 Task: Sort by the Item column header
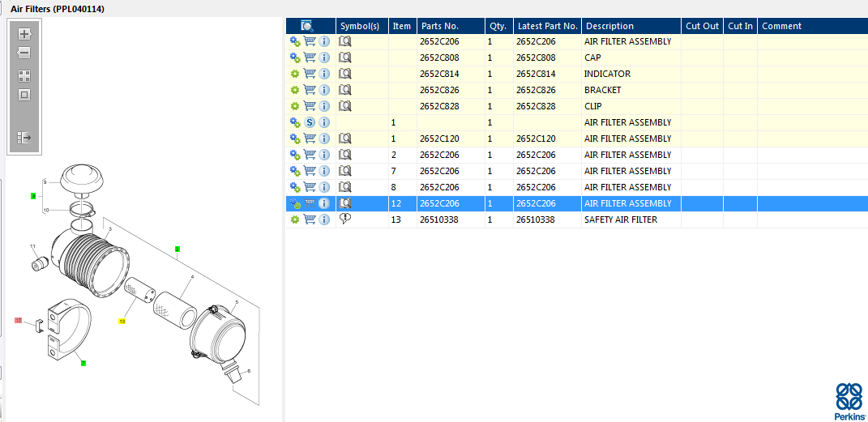point(402,26)
